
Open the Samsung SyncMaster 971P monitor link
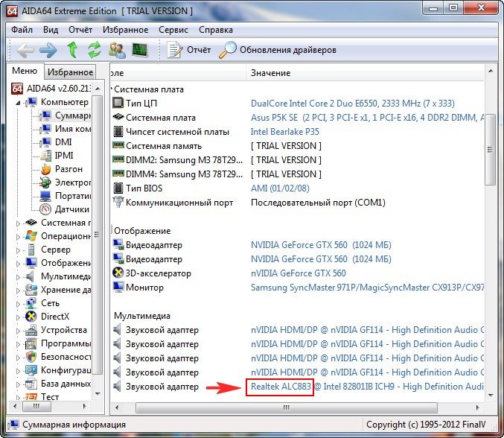tap(368, 288)
